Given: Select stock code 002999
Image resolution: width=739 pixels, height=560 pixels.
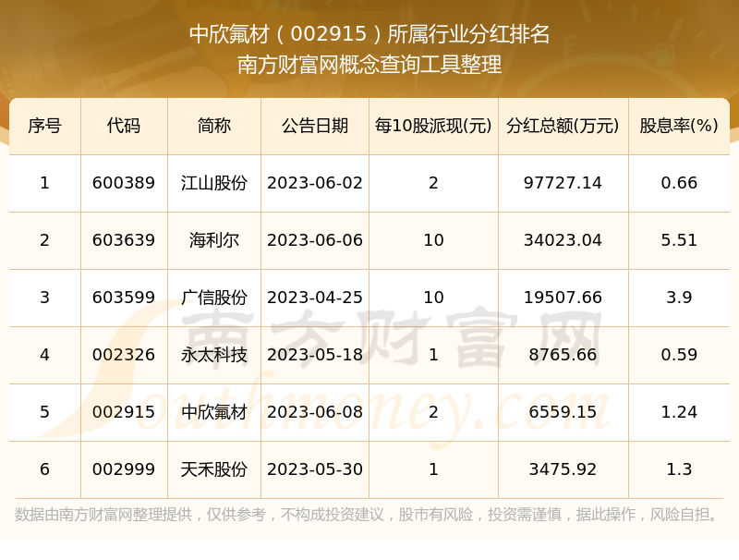Looking at the screenshot, I should pos(124,469).
